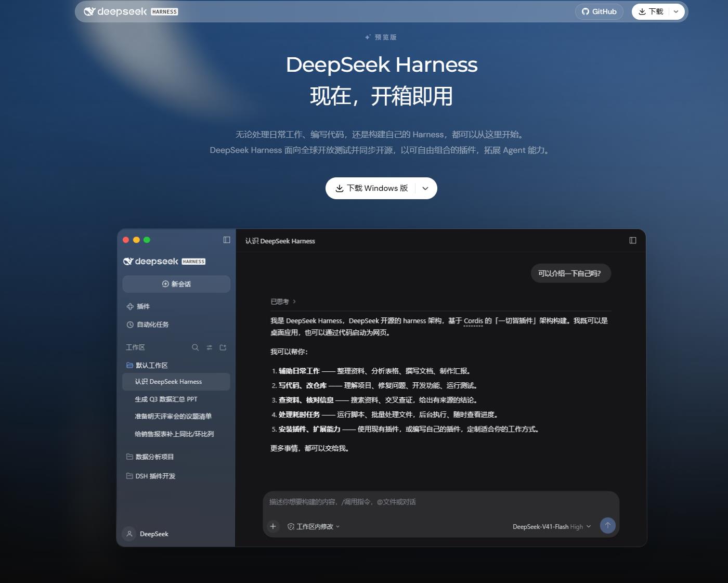Click the message input field

(x=441, y=502)
